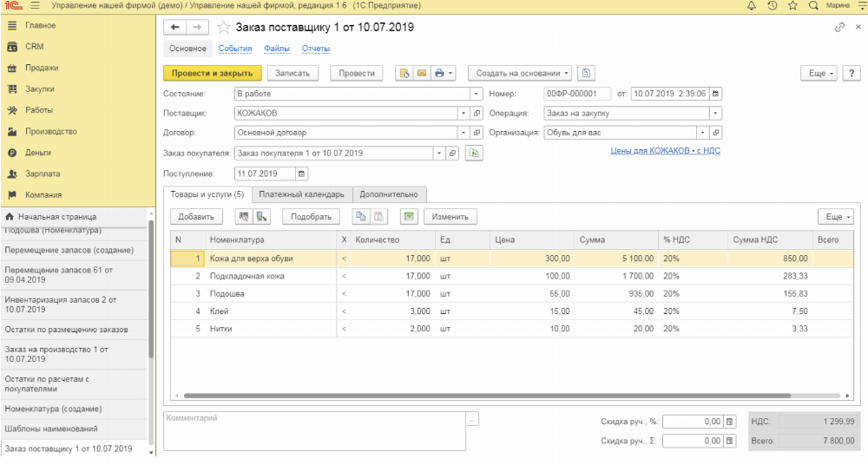
Task: Open Договор record icon
Action: [x=477, y=133]
